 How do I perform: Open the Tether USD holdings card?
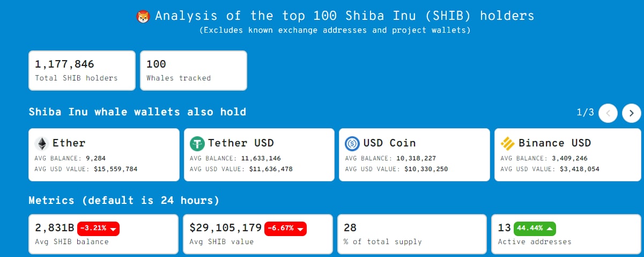coord(259,155)
